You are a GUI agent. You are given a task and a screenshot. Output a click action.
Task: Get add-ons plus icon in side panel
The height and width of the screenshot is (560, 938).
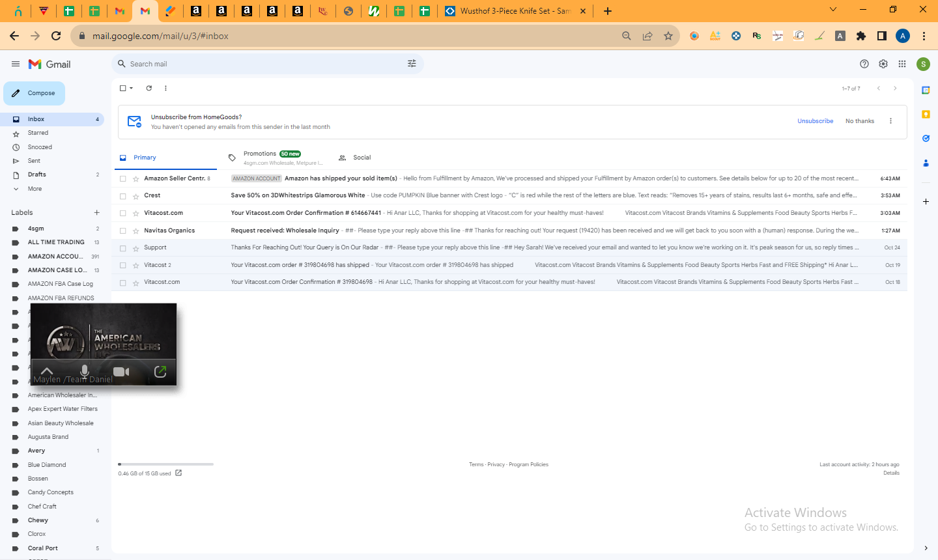pos(926,202)
